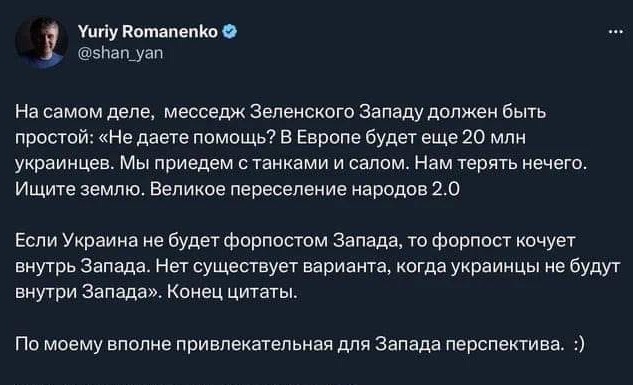Click the words "форпост кочует"
Screen dimensions: 633x385
pos(503,241)
